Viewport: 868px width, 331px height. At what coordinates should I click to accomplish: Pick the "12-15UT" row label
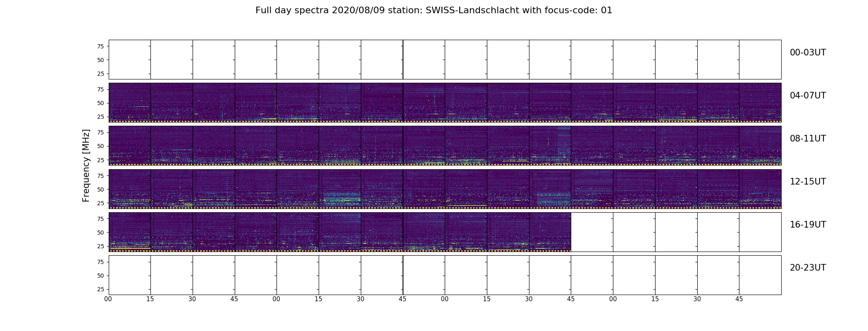click(x=808, y=182)
